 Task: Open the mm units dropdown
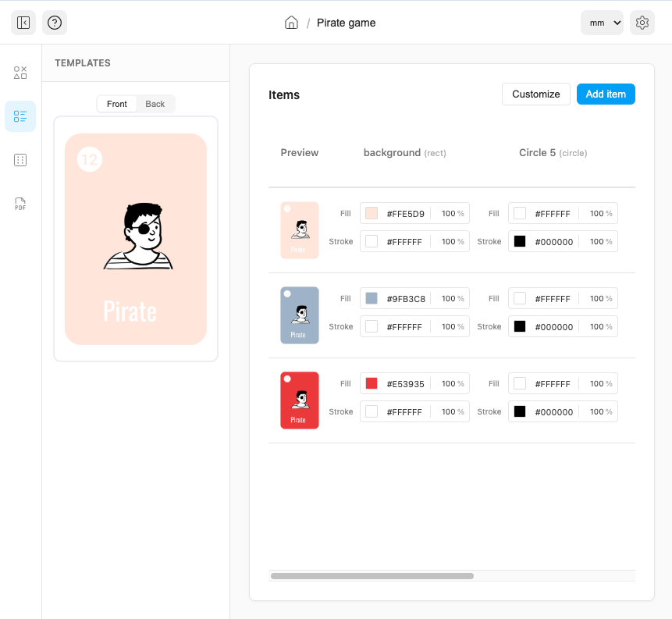[x=602, y=23]
